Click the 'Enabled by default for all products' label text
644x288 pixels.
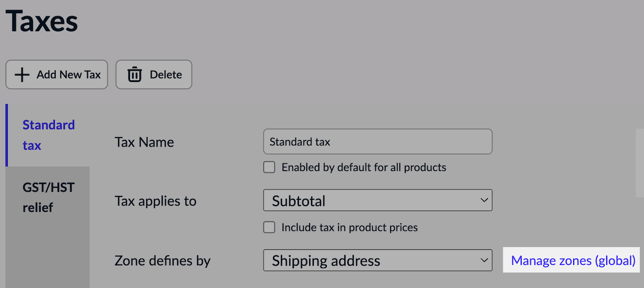click(363, 167)
